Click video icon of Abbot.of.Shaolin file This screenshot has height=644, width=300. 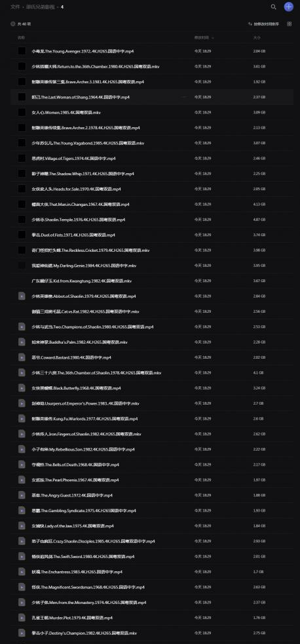click(x=22, y=296)
